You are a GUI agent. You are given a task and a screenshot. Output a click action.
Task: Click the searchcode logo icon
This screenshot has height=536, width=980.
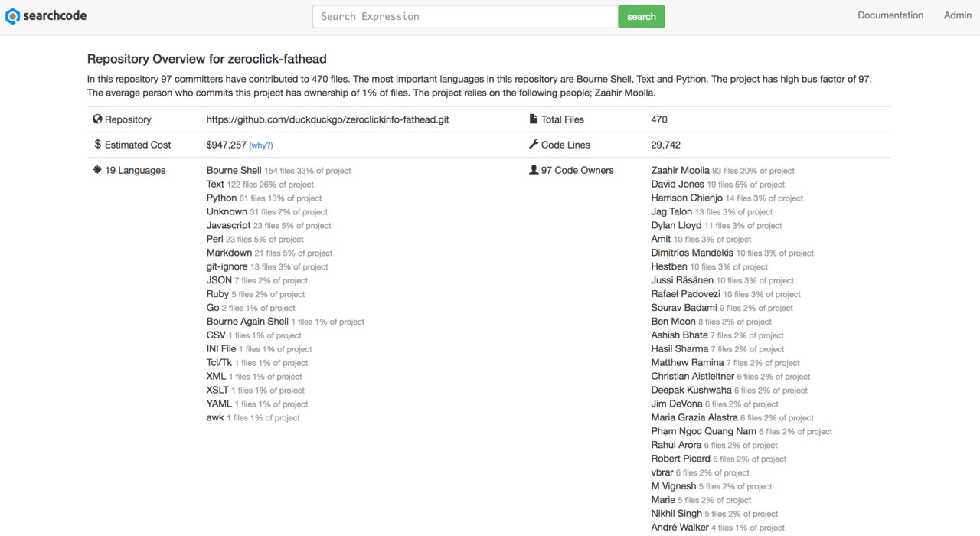pyautogui.click(x=12, y=16)
